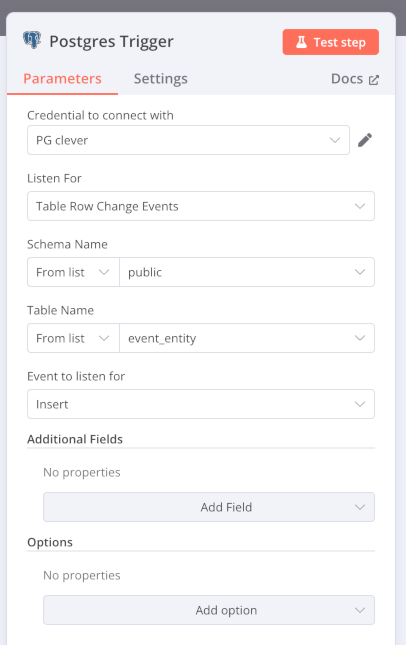Click the Options heading

[x=50, y=542]
